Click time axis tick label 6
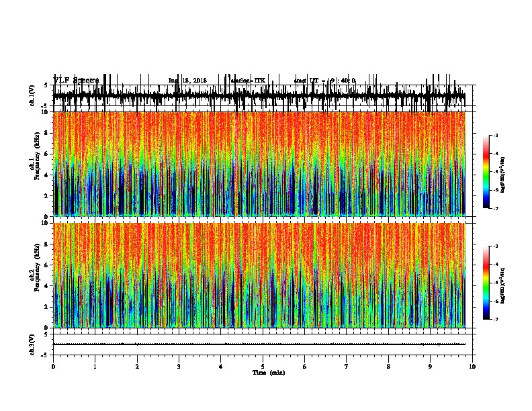Screen dimensions: 532x411 pyautogui.click(x=305, y=367)
